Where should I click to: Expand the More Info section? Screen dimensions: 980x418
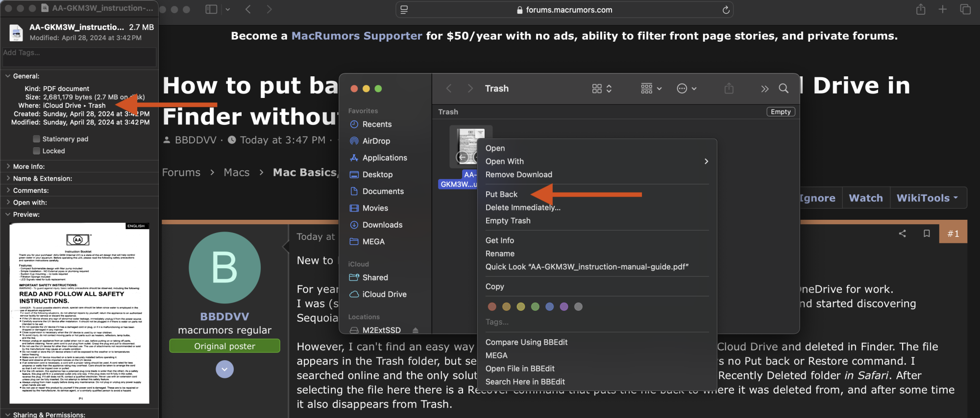click(8, 166)
